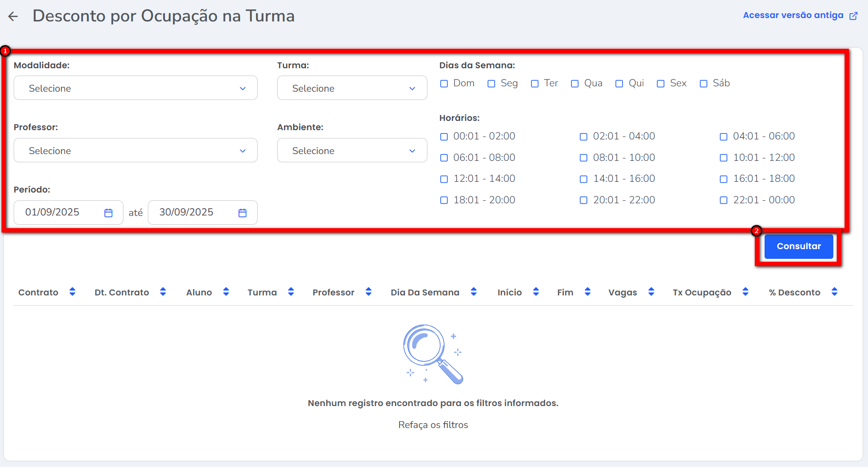This screenshot has height=467, width=868.
Task: Open calendar for the period start date
Action: (108, 213)
